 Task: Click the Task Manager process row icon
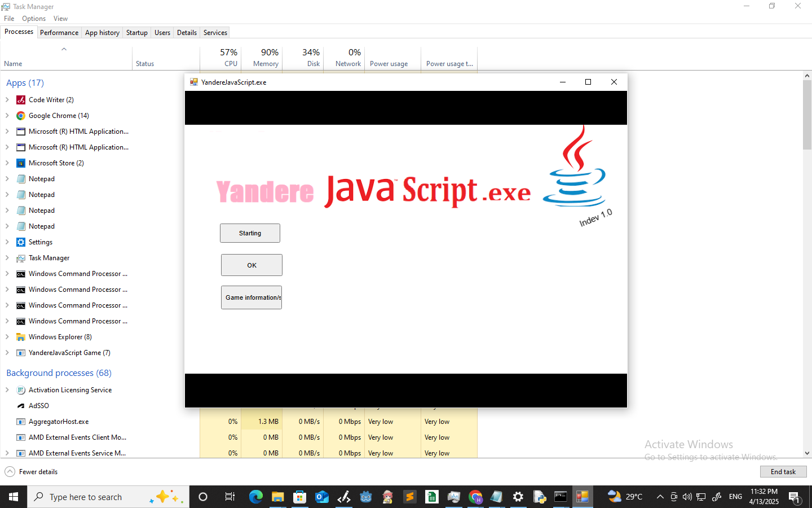[21, 258]
